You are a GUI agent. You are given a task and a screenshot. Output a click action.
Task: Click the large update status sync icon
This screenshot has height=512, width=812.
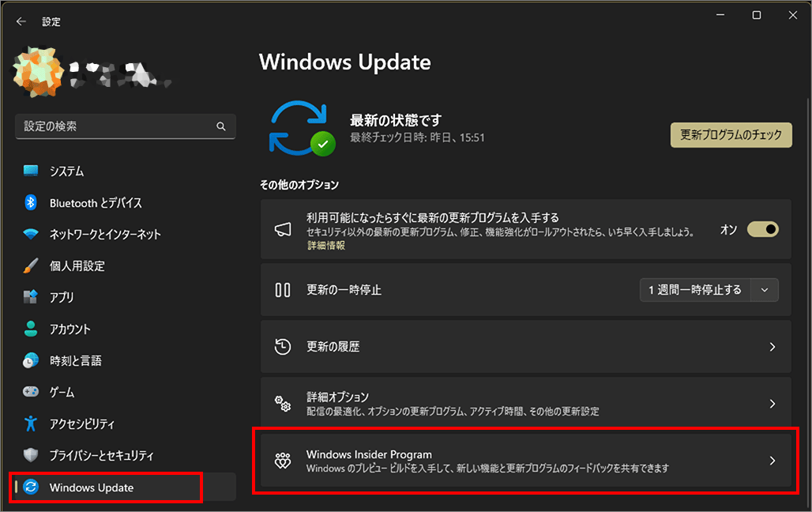click(x=302, y=129)
